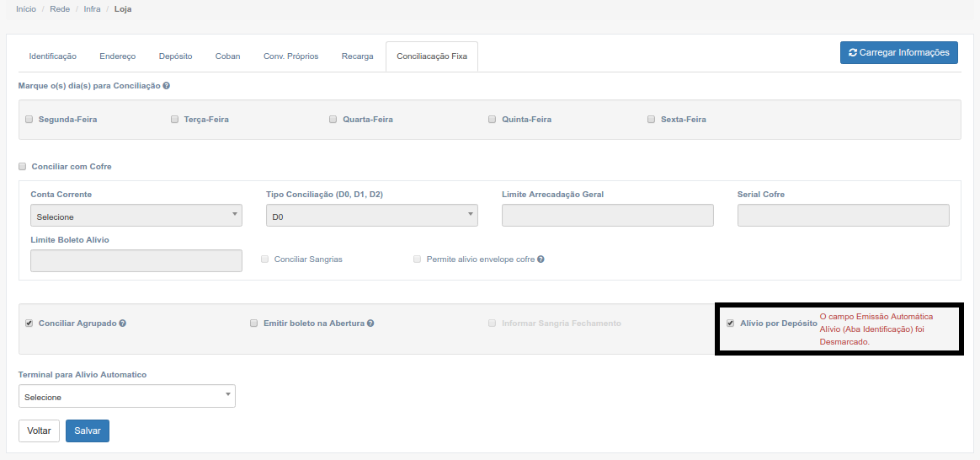Enable the Segunda-Feira checkbox

click(29, 120)
